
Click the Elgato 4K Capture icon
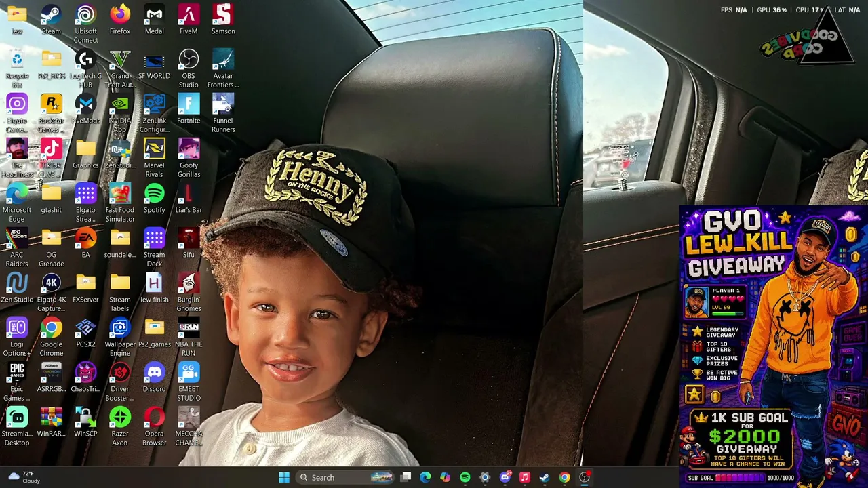click(x=51, y=293)
